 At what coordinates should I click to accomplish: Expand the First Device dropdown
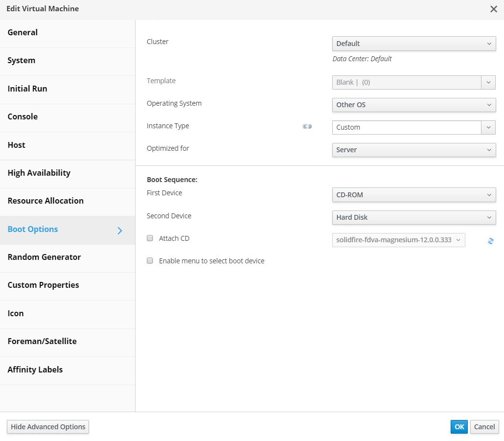(x=413, y=195)
